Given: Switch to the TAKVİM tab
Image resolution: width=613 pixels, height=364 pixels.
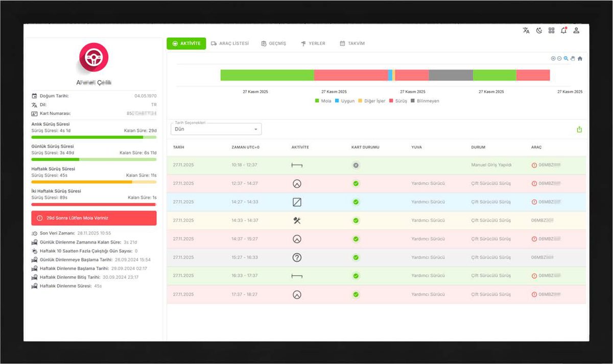Looking at the screenshot, I should (x=352, y=43).
